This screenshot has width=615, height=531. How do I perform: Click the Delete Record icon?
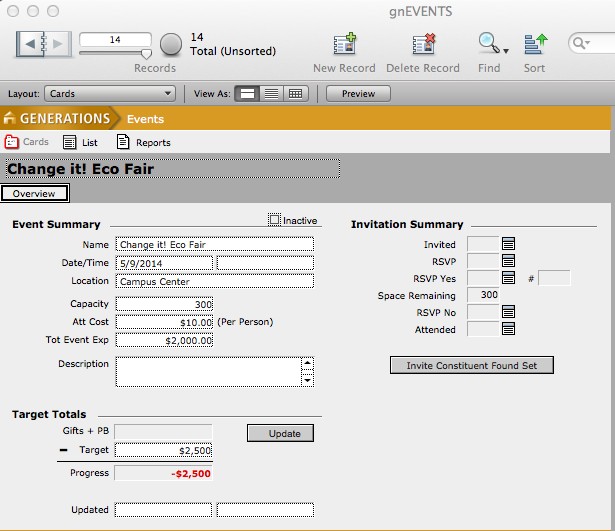coord(422,44)
